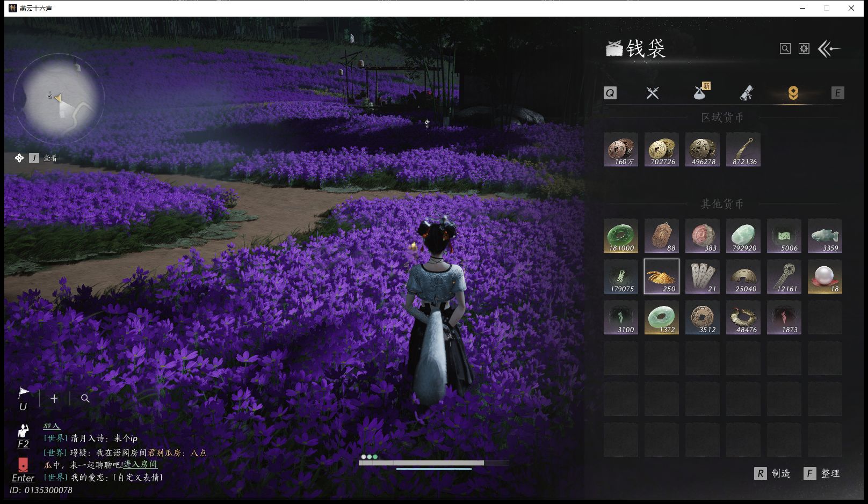The image size is (868, 504).
Task: Minimize the 燕云十六声 game window
Action: (x=802, y=8)
